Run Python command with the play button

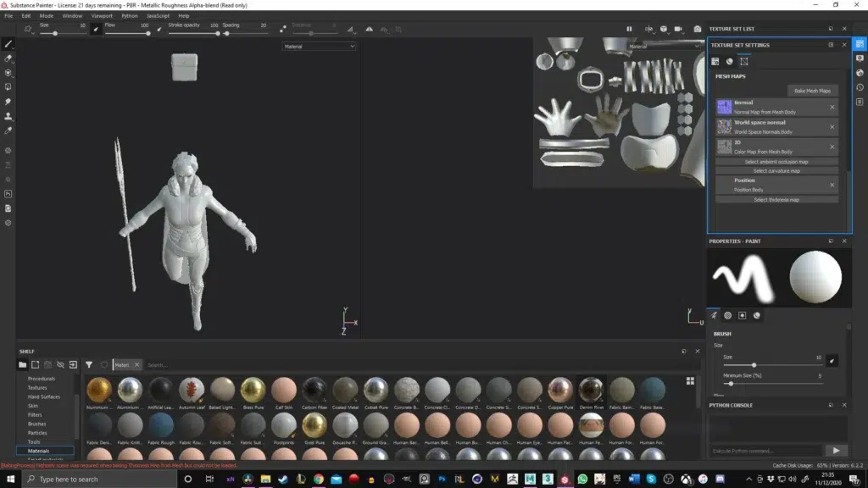(x=836, y=451)
